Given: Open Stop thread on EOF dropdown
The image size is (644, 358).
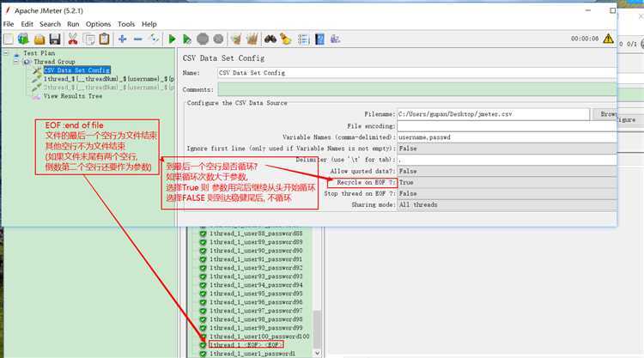Looking at the screenshot, I should click(507, 193).
